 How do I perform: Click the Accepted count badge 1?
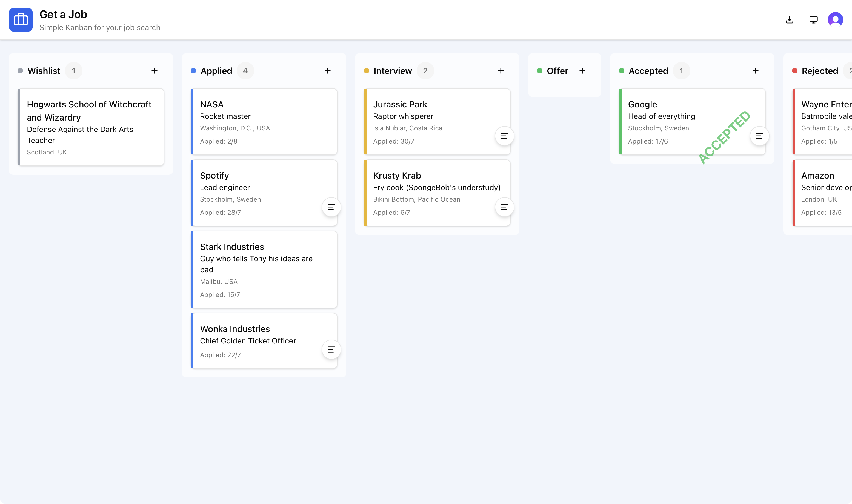(682, 71)
